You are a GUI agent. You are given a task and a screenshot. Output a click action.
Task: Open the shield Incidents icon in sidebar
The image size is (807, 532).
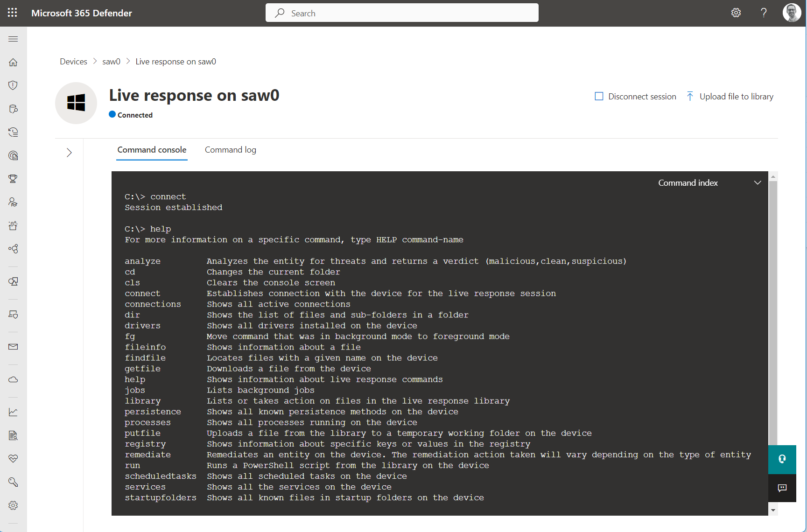pyautogui.click(x=13, y=85)
